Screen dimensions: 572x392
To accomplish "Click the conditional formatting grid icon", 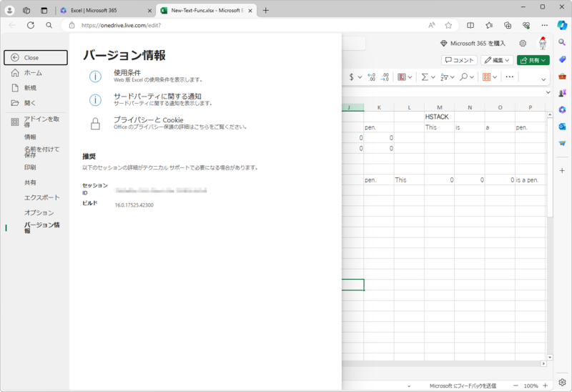I will [490, 77].
